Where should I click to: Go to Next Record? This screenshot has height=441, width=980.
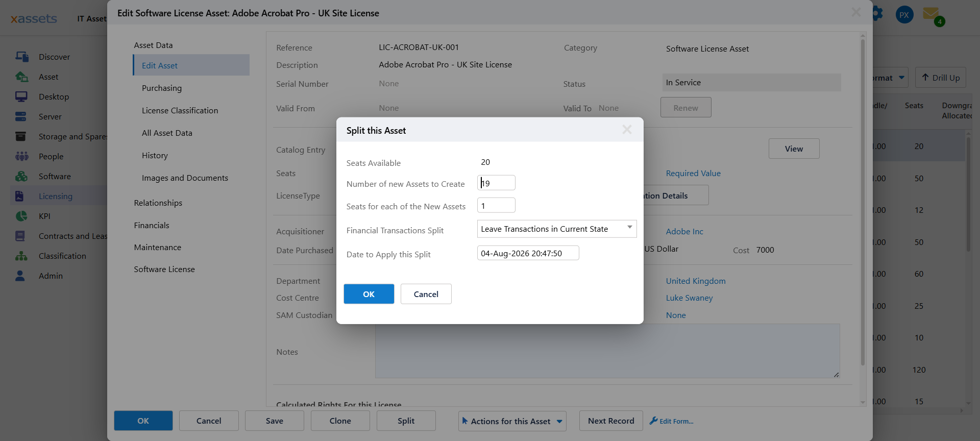[610, 421]
